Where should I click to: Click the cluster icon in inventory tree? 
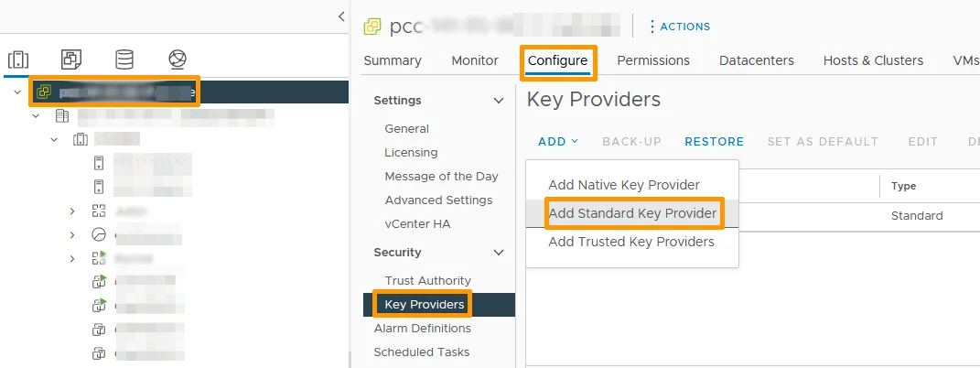[x=81, y=140]
